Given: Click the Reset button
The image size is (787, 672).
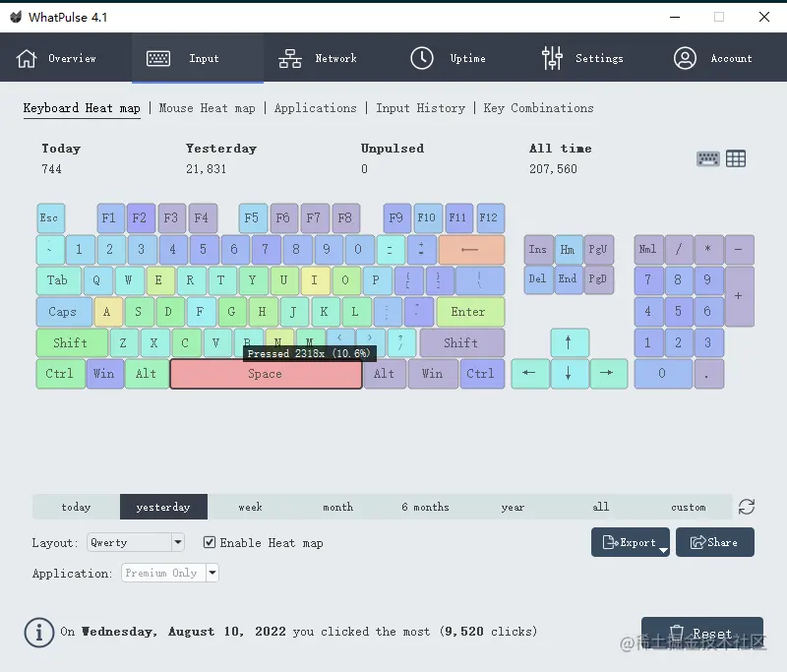Looking at the screenshot, I should click(x=702, y=634).
